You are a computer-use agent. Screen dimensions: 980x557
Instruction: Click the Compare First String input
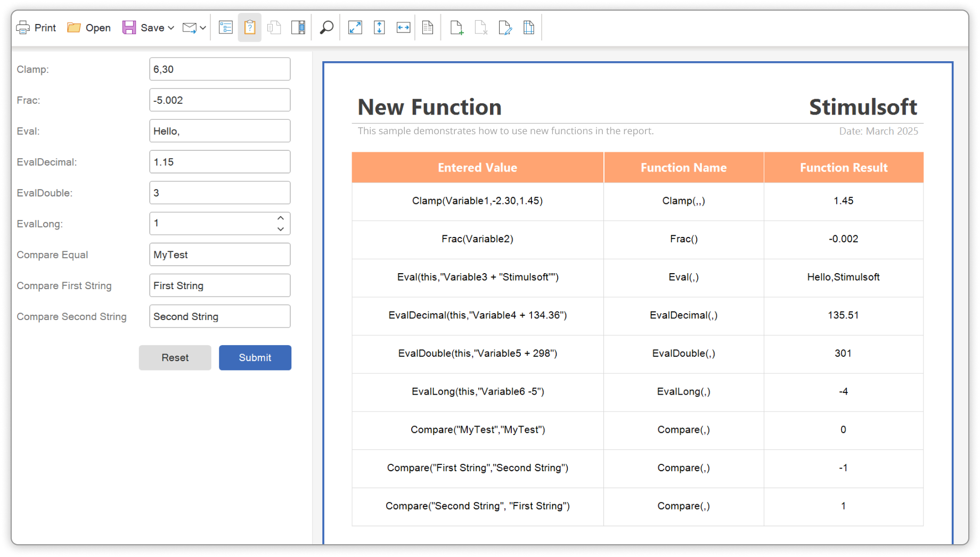[220, 285]
